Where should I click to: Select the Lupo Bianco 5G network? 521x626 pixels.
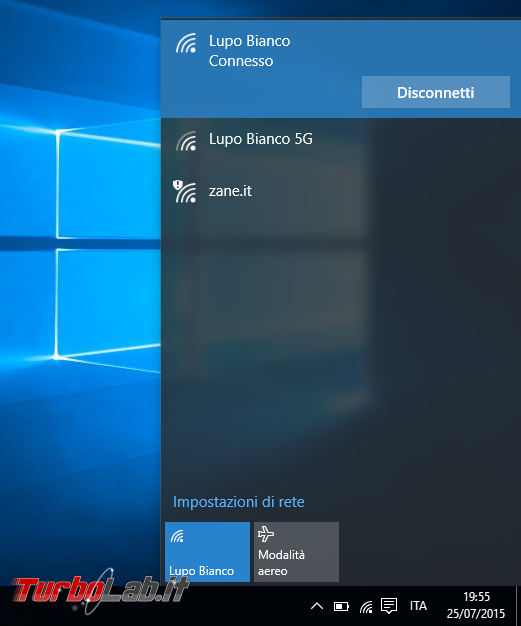point(341,140)
